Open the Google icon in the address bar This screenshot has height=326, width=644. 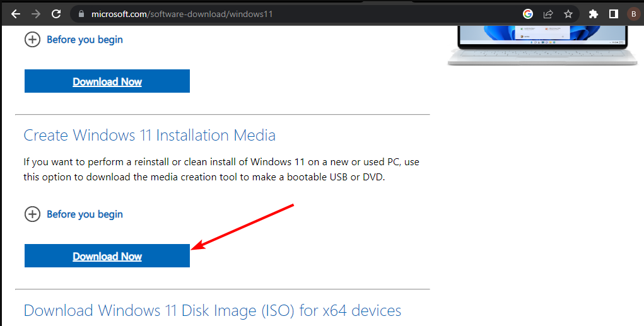(528, 14)
